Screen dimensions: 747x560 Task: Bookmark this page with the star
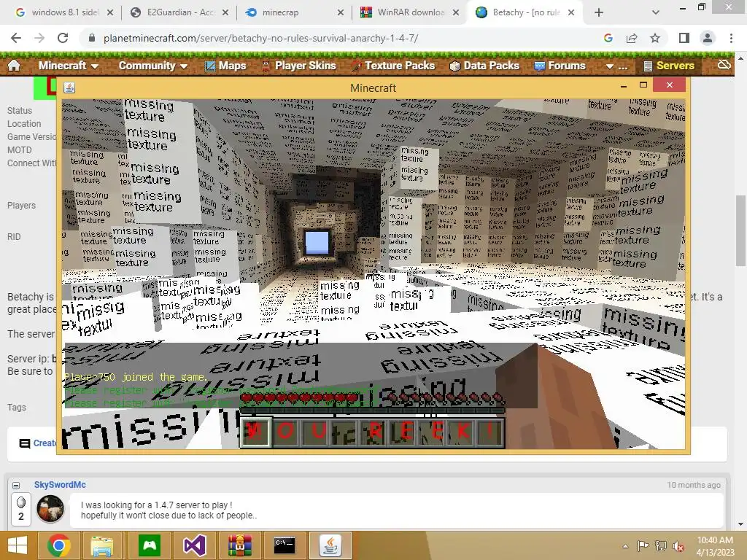655,38
